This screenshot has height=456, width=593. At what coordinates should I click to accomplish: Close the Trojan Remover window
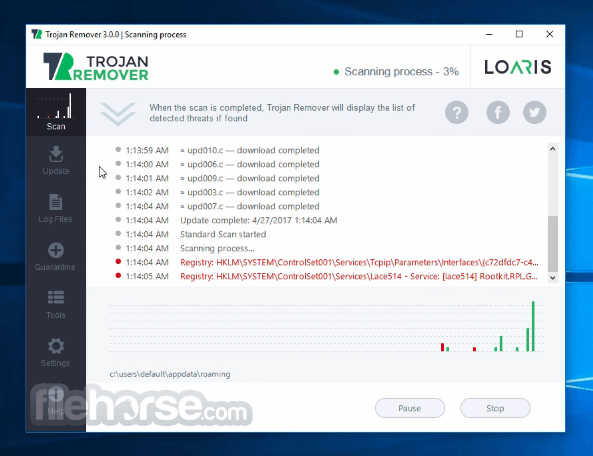click(x=550, y=34)
